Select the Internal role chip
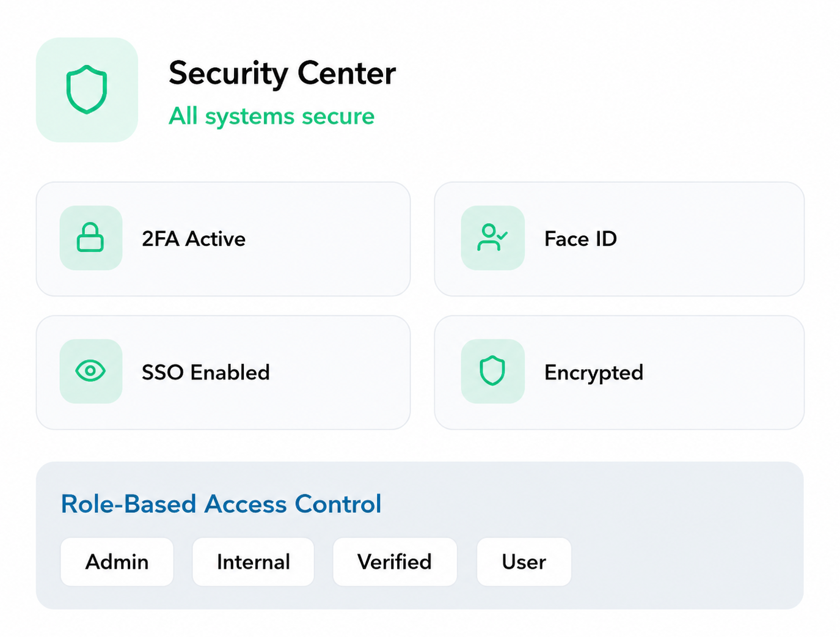The image size is (840, 637). [x=253, y=562]
